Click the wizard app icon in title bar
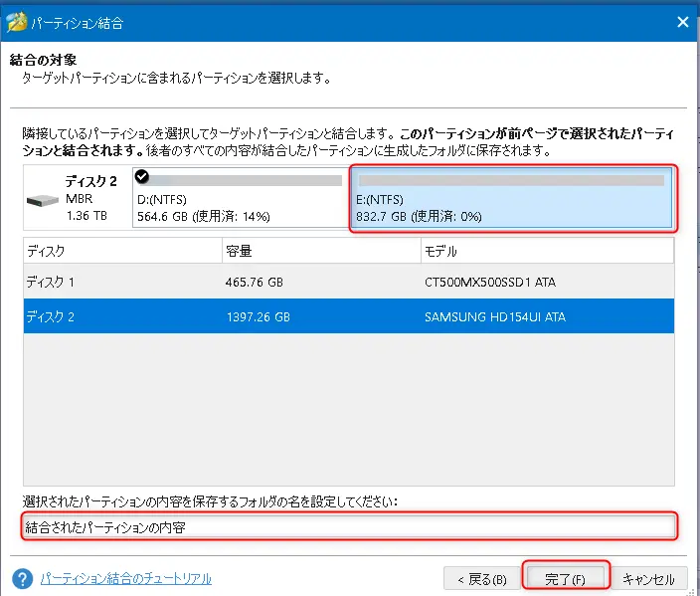The height and width of the screenshot is (596, 700). (17, 22)
